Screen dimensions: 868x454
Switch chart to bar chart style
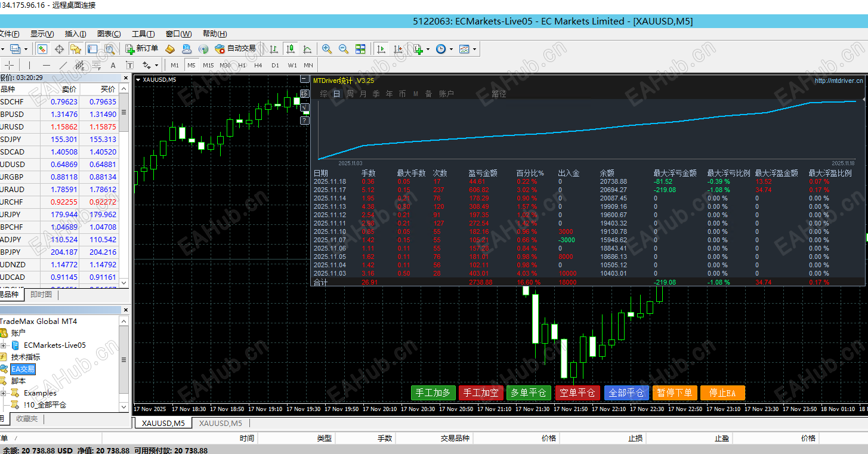point(273,49)
